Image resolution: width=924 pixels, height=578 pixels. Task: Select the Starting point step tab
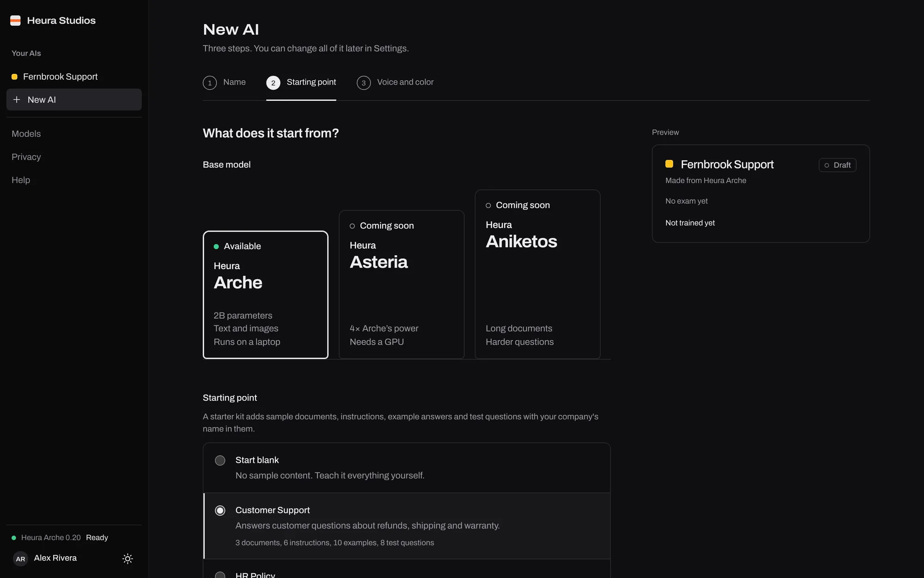301,82
